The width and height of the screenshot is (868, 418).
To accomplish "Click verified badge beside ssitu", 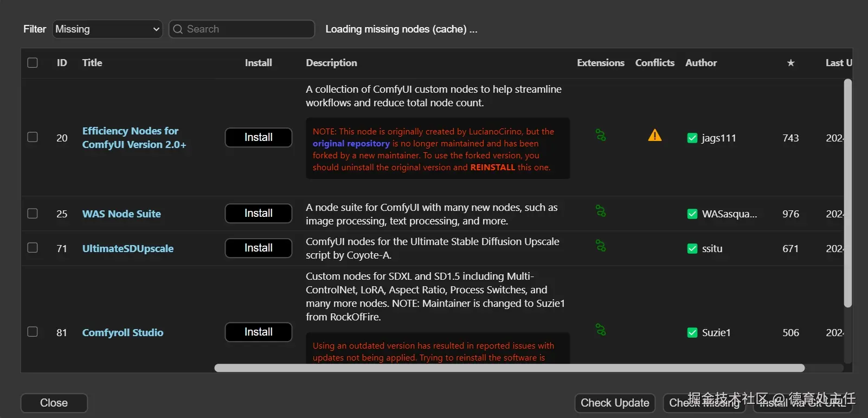I will click(692, 249).
